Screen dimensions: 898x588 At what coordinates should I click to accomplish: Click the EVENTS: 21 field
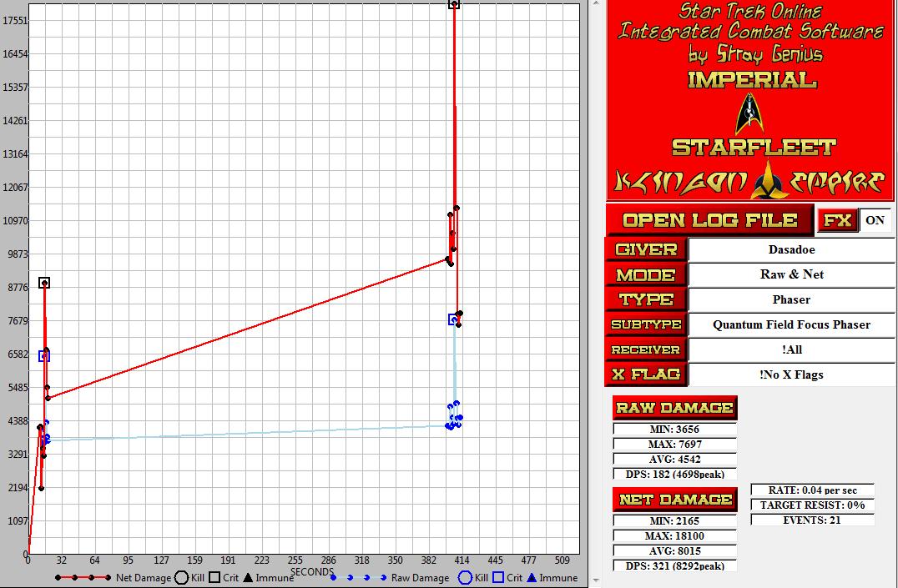[x=813, y=520]
